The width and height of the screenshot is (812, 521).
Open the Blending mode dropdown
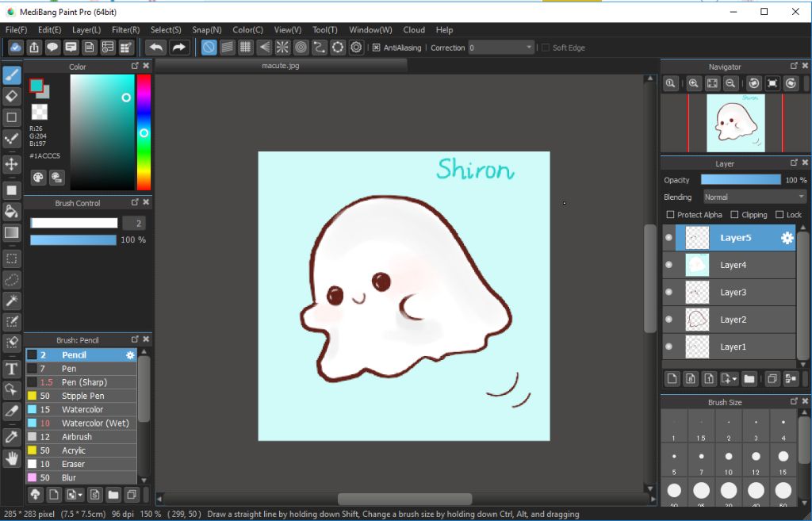click(x=755, y=197)
